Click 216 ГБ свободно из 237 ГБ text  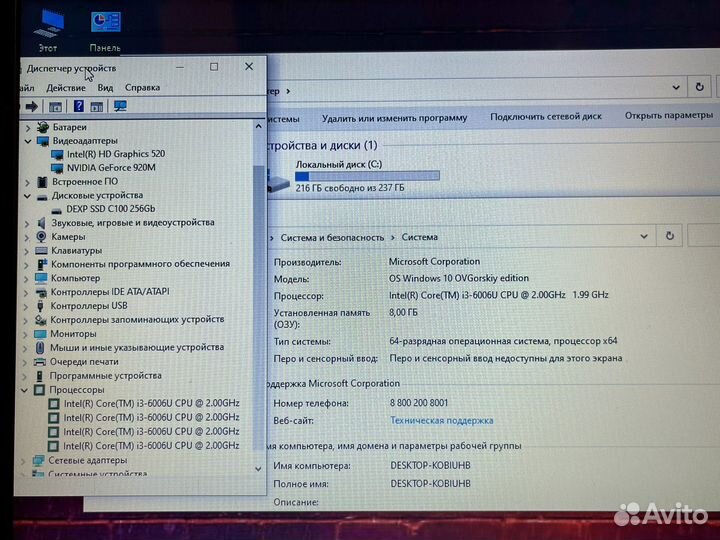click(350, 188)
